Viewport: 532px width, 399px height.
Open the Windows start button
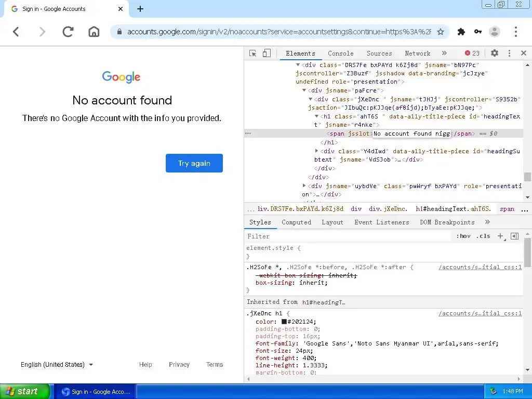[x=25, y=392]
